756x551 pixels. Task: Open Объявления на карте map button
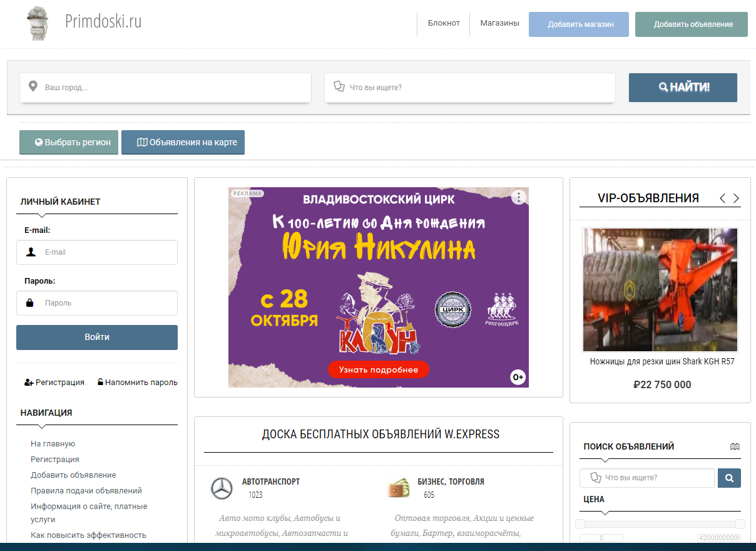(183, 142)
